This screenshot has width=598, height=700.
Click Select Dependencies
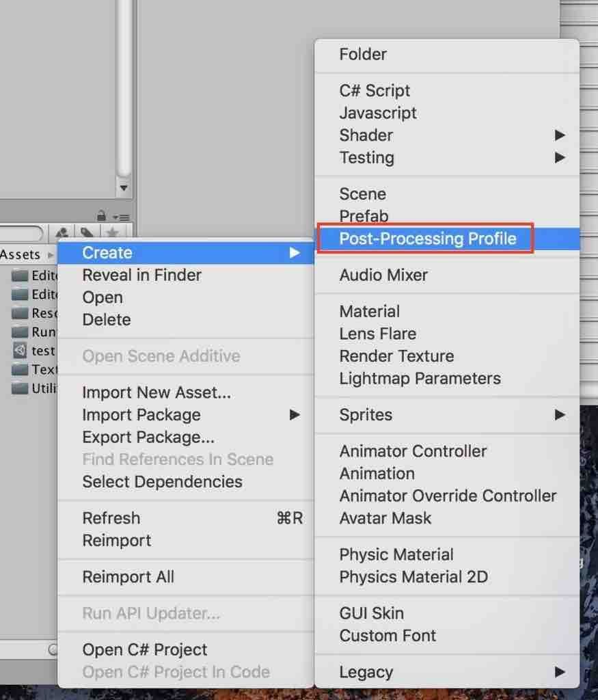(186, 482)
